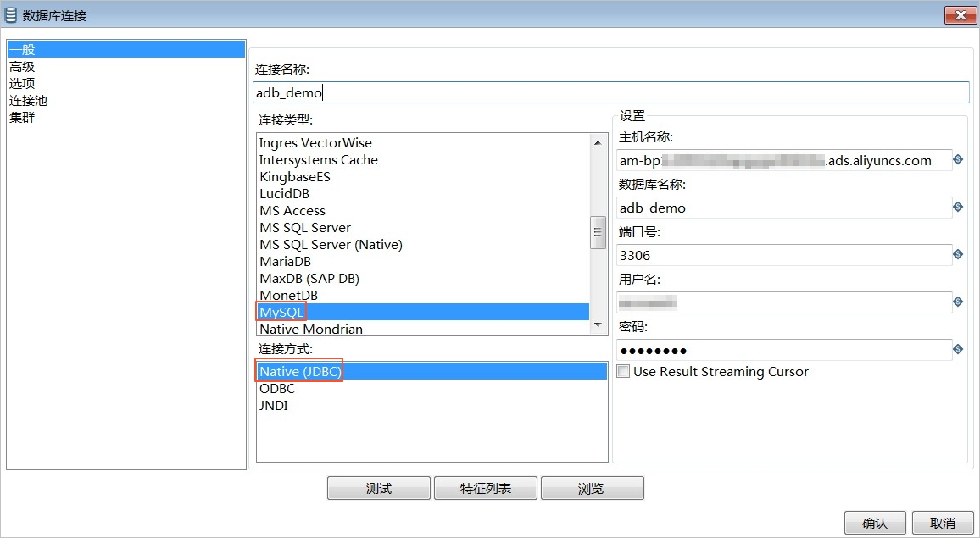Image resolution: width=980 pixels, height=538 pixels.
Task: Cancel with the 取消 button
Action: click(944, 523)
